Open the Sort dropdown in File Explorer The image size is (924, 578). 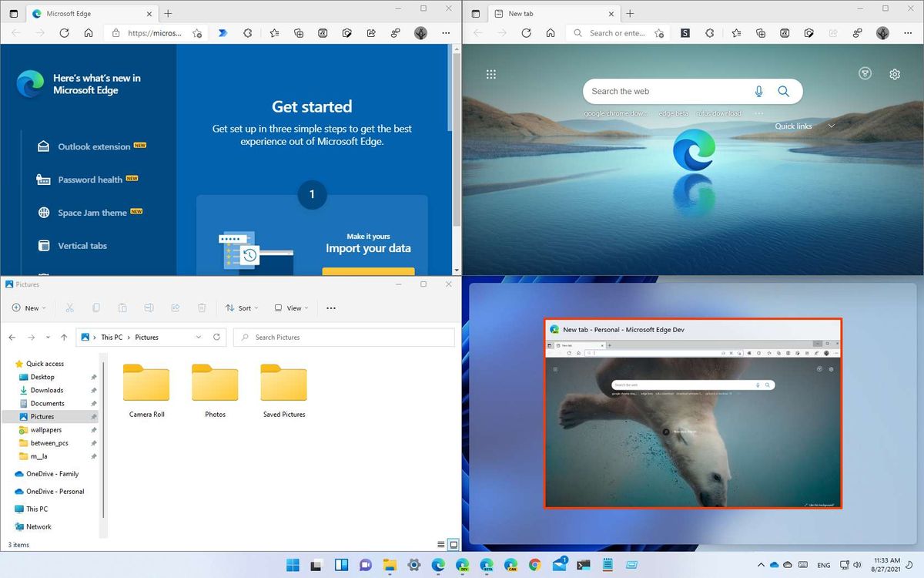pos(241,307)
